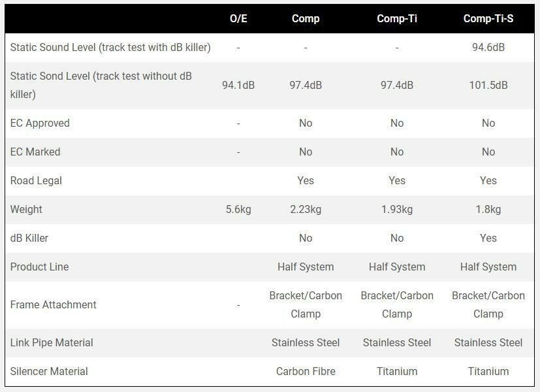Viewport: 540px width, 392px height.
Task: Select the Comp column header
Action: [306, 18]
